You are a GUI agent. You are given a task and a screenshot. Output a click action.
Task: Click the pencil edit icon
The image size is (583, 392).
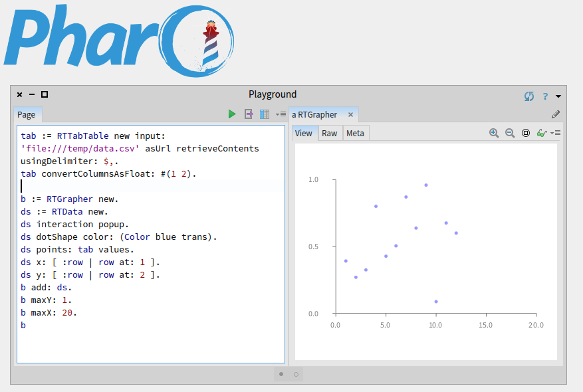[x=556, y=114]
